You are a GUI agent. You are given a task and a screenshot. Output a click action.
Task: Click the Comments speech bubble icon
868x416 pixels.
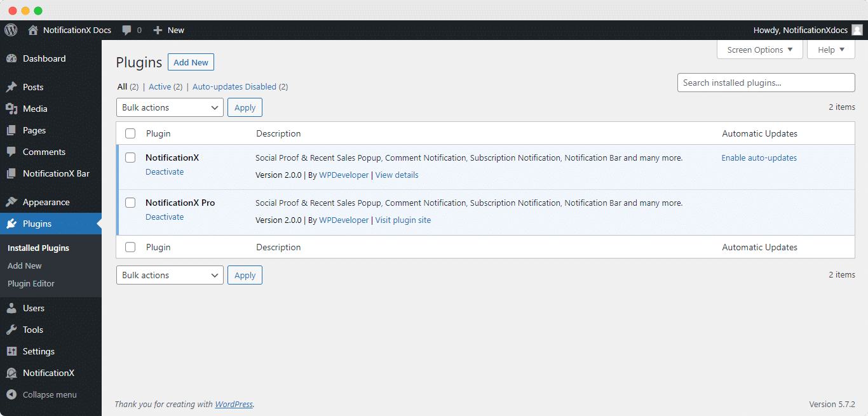click(13, 152)
